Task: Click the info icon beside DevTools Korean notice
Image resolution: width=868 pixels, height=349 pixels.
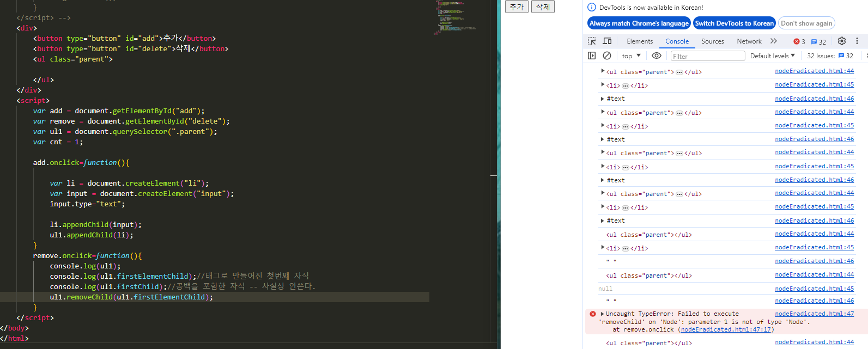Action: point(592,8)
